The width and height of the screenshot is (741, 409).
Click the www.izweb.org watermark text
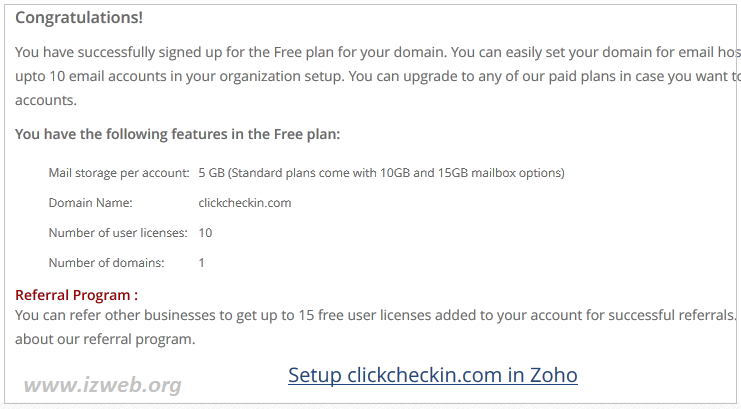pos(102,385)
